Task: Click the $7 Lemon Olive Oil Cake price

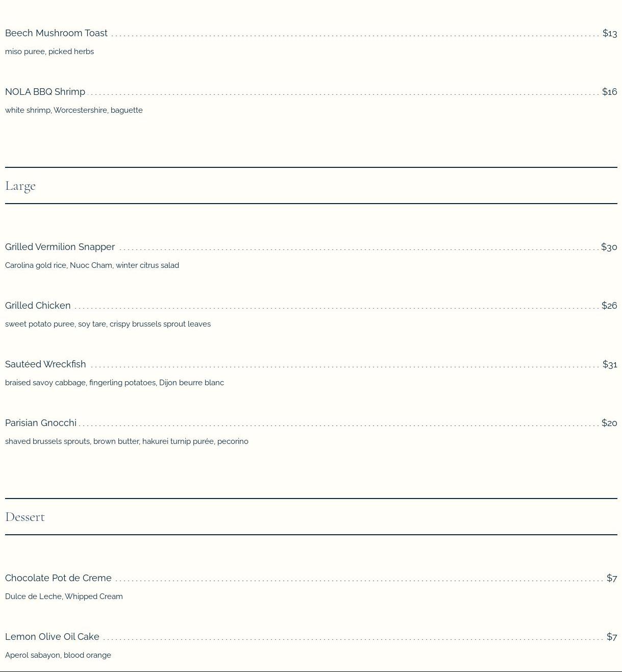Action: 611,637
